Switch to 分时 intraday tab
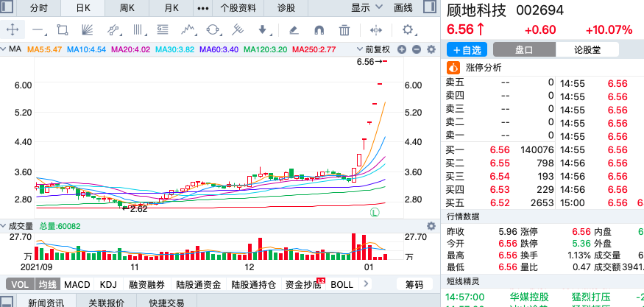644x307 pixels. pos(39,8)
